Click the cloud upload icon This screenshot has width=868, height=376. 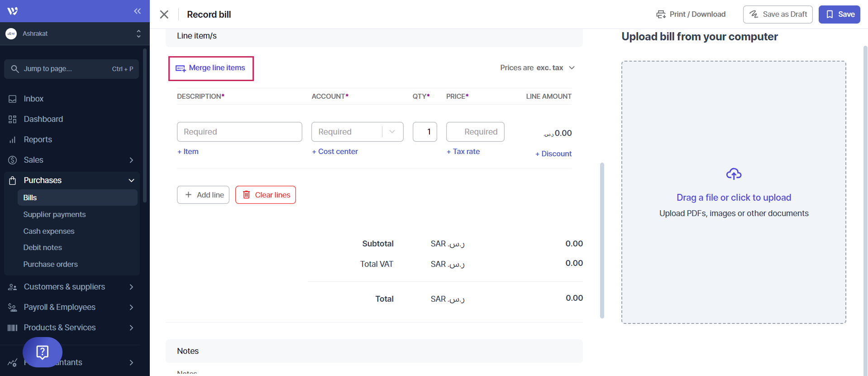tap(734, 174)
